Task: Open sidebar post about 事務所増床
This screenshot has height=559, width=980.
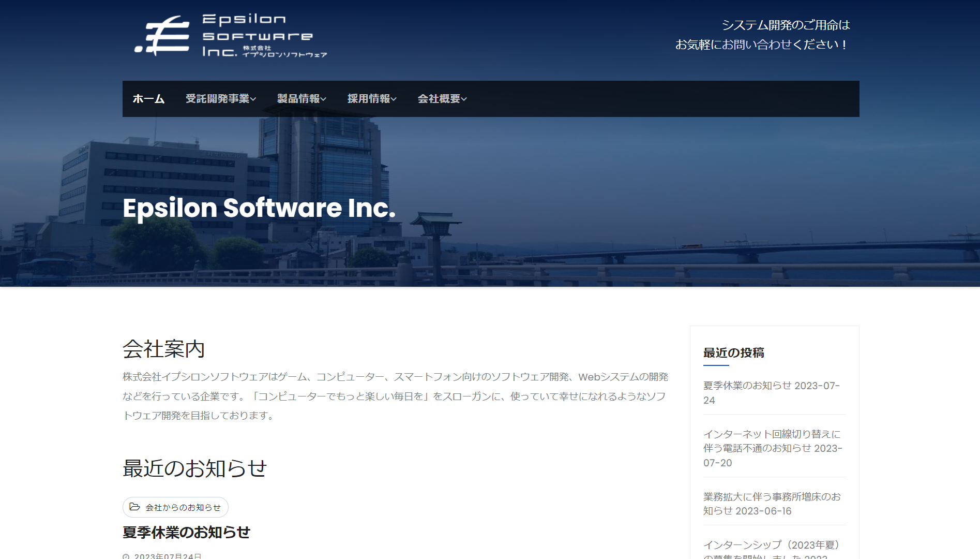Action: click(772, 504)
